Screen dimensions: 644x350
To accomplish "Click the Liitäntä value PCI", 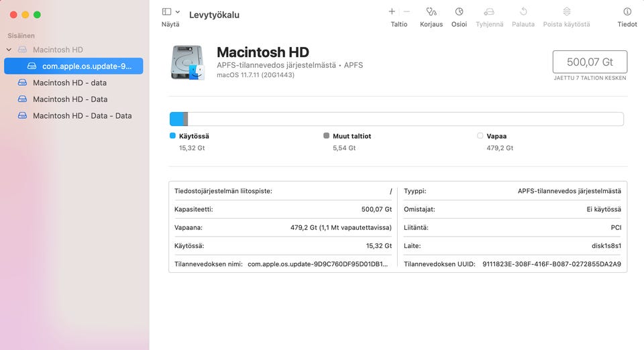I will pos(616,227).
